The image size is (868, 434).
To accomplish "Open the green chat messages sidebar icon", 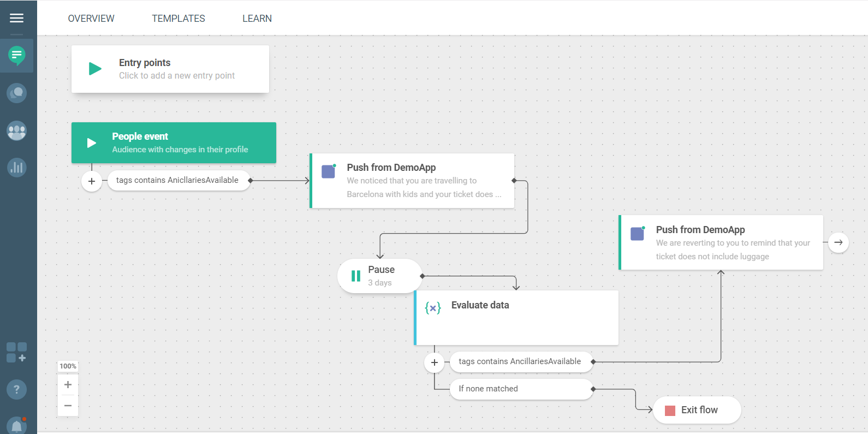I will coord(17,55).
